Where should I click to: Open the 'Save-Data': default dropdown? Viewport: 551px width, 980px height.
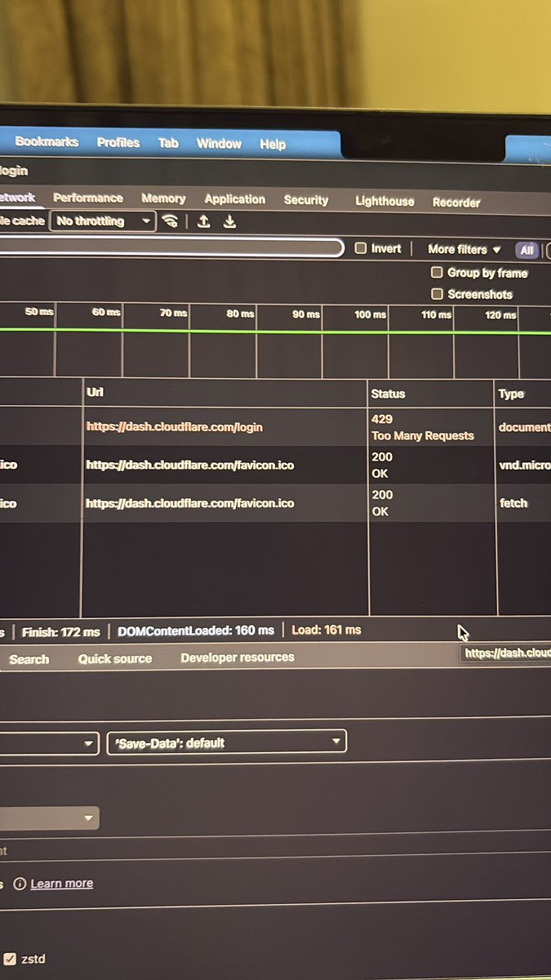[227, 742]
